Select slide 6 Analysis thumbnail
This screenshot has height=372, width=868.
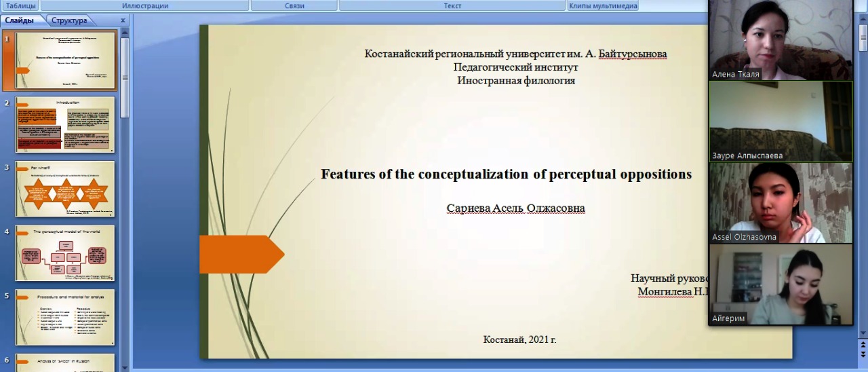(65, 363)
